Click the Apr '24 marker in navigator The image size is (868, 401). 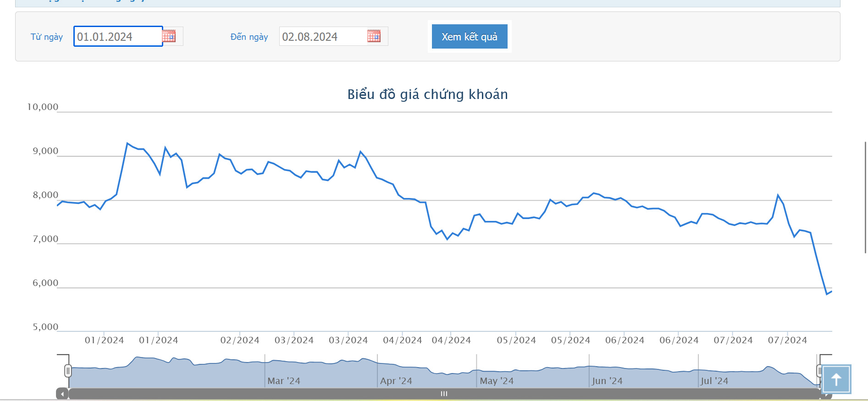(396, 381)
